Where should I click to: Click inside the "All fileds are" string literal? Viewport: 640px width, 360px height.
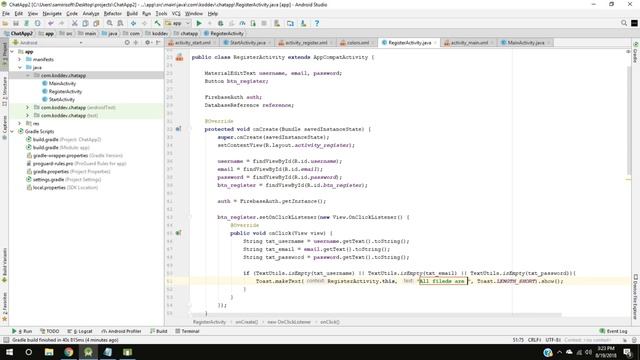pyautogui.click(x=442, y=281)
